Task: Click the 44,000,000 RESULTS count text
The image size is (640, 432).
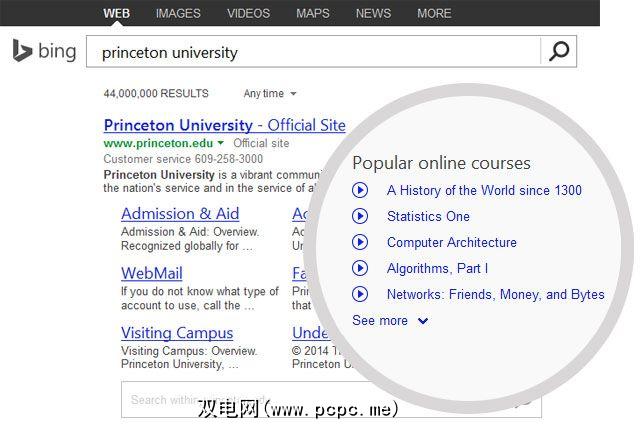Action: pyautogui.click(x=156, y=94)
